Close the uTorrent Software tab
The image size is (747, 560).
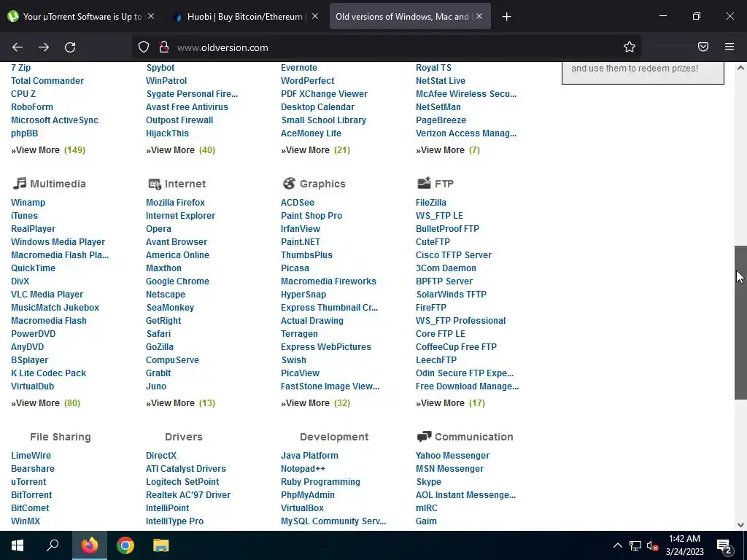pos(151,16)
